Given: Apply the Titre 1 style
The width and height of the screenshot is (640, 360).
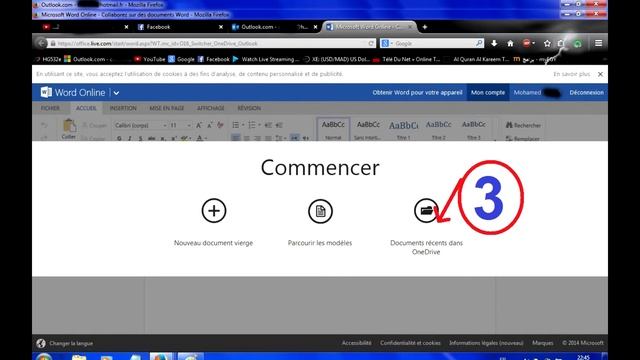Looking at the screenshot, I should (x=403, y=130).
